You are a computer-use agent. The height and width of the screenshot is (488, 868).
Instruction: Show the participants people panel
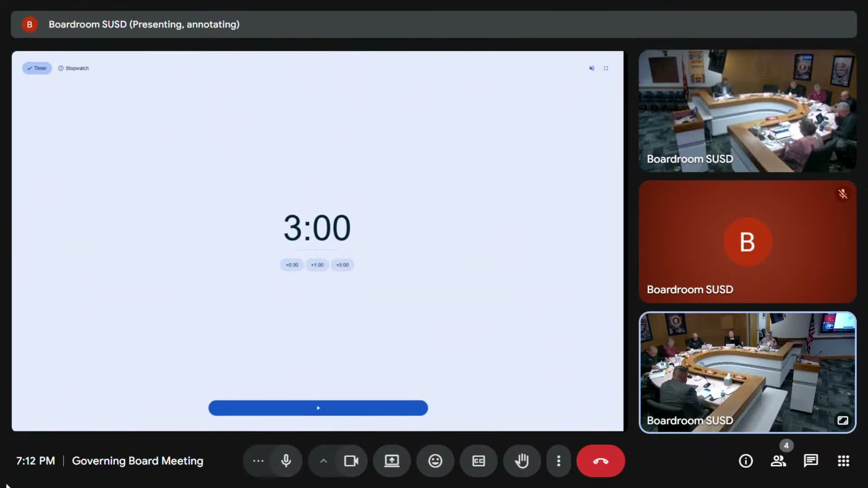(x=778, y=461)
